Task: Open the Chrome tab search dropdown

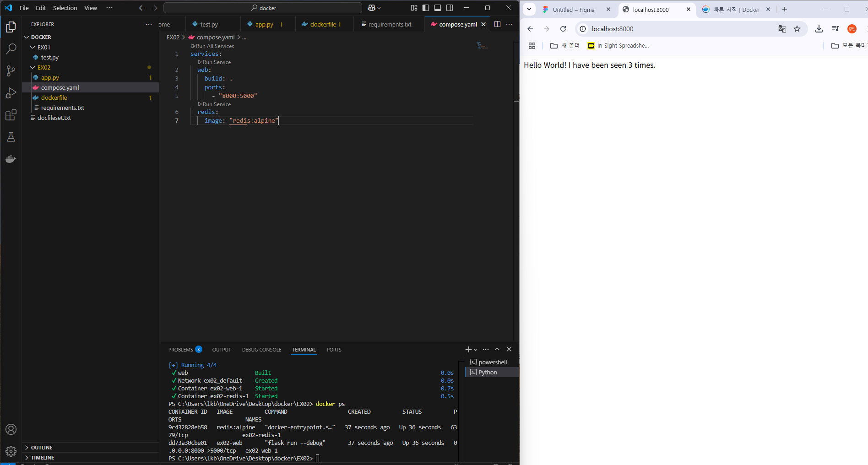Action: click(529, 9)
